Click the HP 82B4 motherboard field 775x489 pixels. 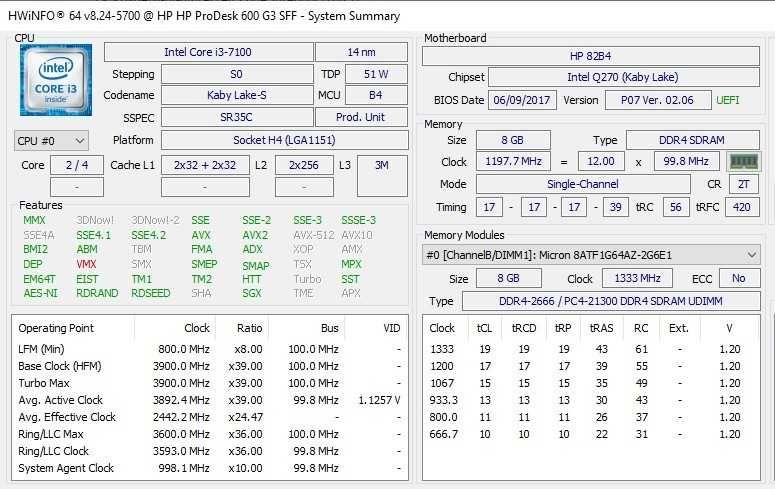click(591, 56)
